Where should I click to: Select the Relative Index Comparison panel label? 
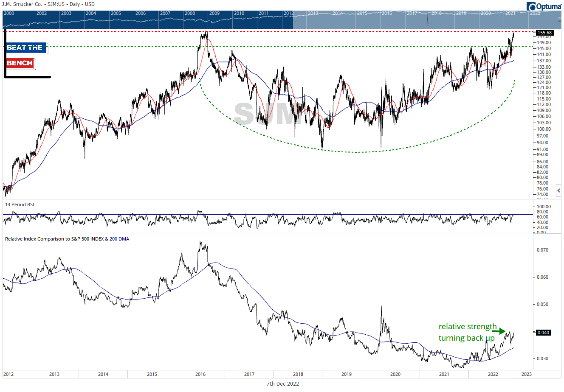coord(67,239)
